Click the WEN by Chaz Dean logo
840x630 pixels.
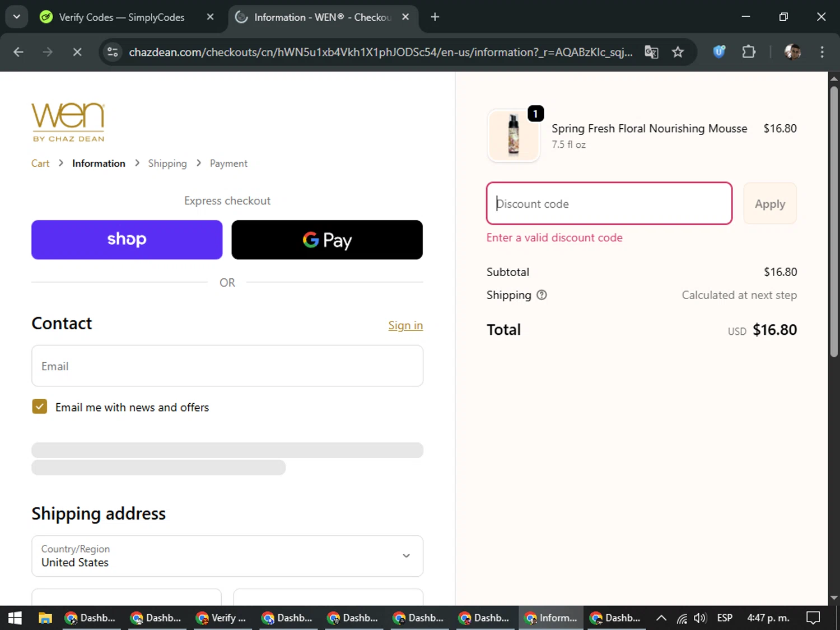point(68,122)
